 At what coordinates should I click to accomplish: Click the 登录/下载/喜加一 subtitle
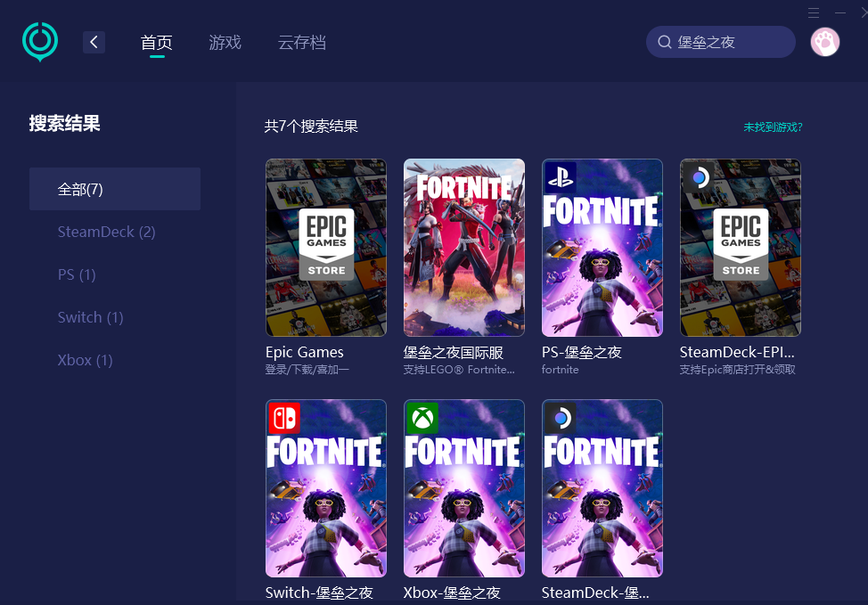(307, 370)
